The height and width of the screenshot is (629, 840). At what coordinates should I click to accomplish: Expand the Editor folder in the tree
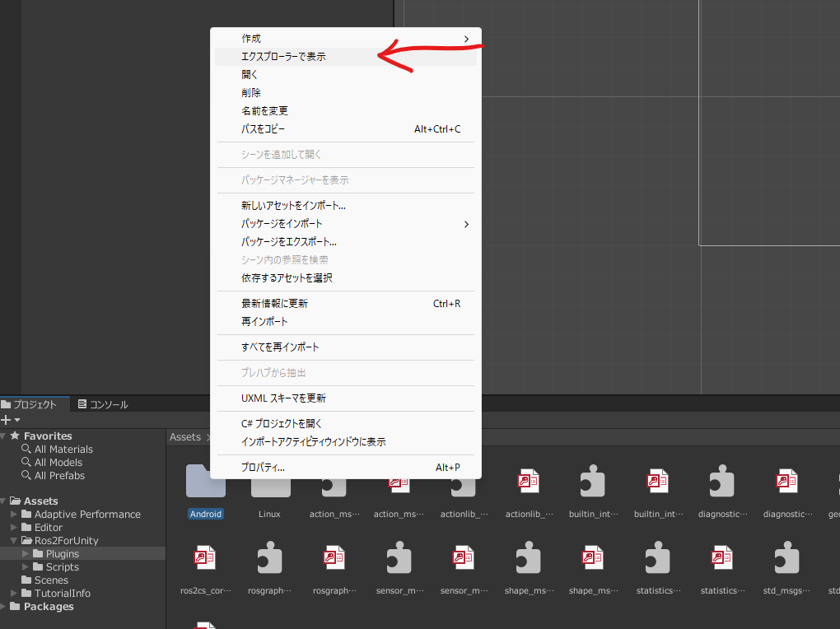pos(13,527)
